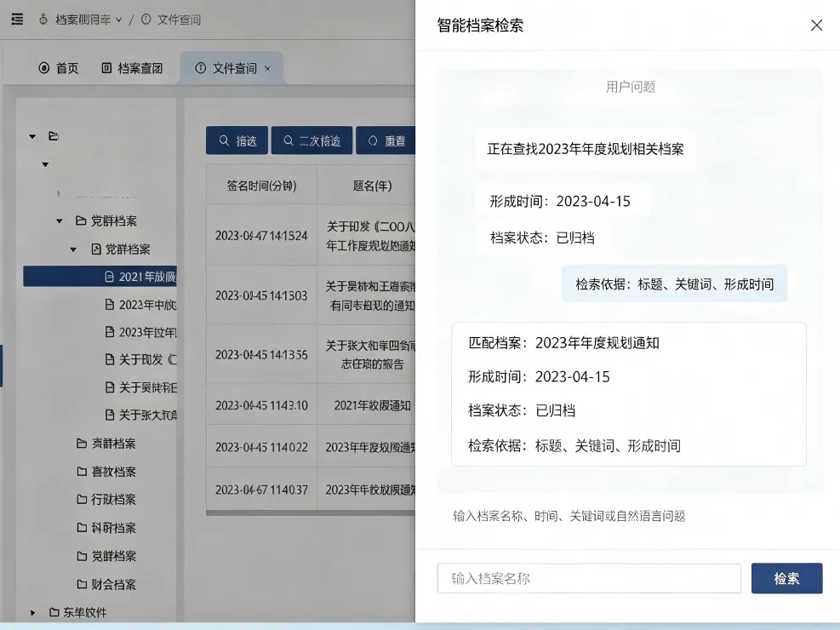Click the 档案查阅 tab icon
Image resolution: width=840 pixels, height=630 pixels.
[106, 68]
